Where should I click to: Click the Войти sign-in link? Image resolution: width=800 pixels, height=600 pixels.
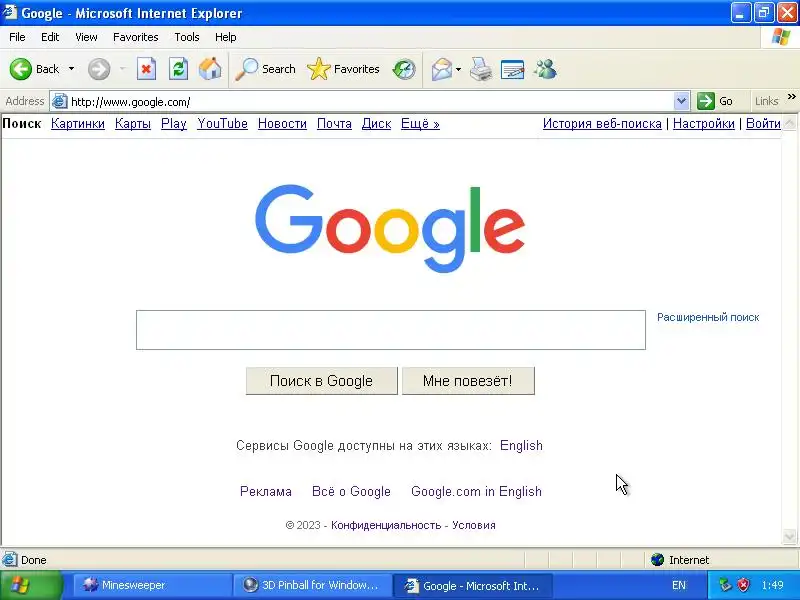pos(763,123)
